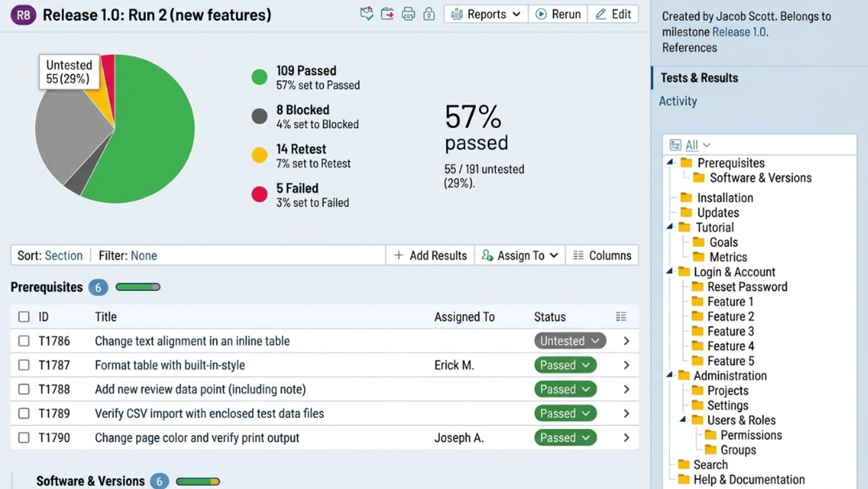Click the green Passed legend swatch
This screenshot has height=489, width=868.
tap(259, 77)
